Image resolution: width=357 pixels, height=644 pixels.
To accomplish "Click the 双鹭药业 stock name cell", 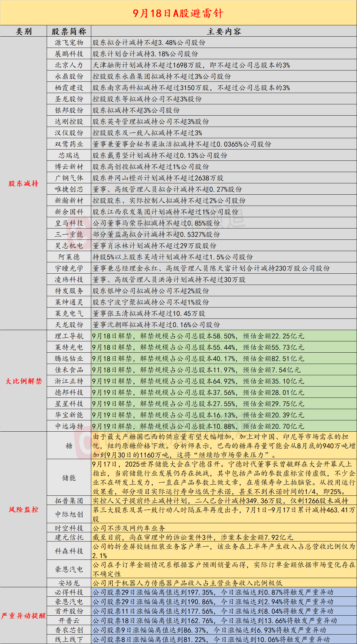I will click(69, 144).
